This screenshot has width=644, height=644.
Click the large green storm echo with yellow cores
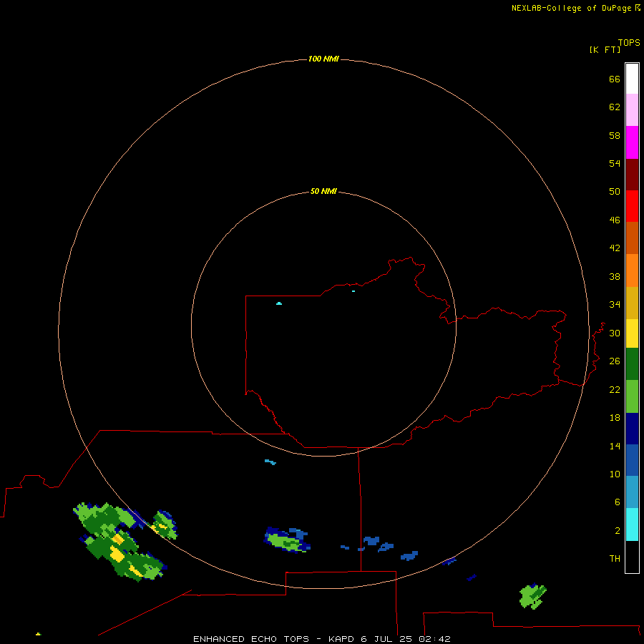[x=119, y=542]
